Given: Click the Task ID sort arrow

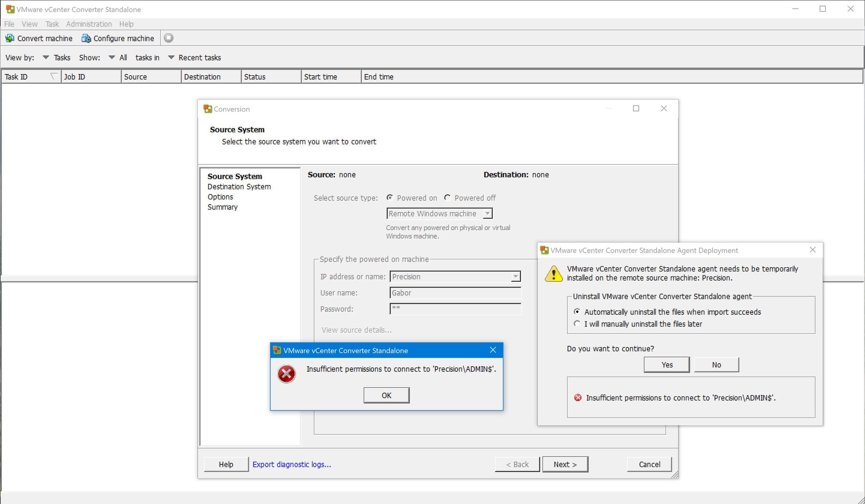Looking at the screenshot, I should pyautogui.click(x=54, y=76).
